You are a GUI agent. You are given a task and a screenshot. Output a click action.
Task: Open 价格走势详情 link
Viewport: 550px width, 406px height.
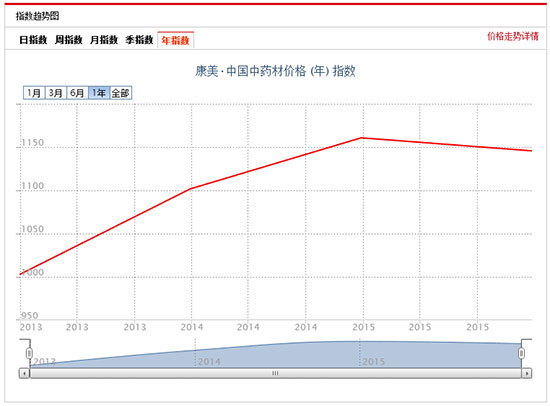(512, 36)
